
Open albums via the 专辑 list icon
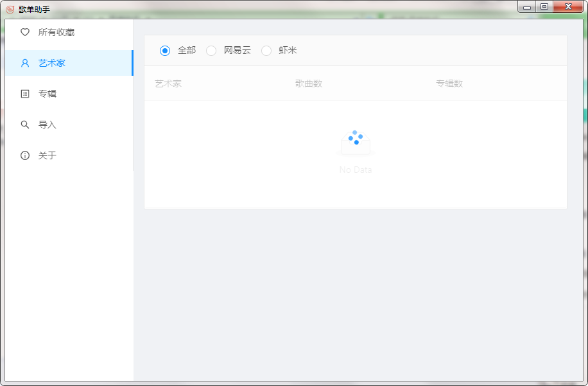(x=25, y=94)
